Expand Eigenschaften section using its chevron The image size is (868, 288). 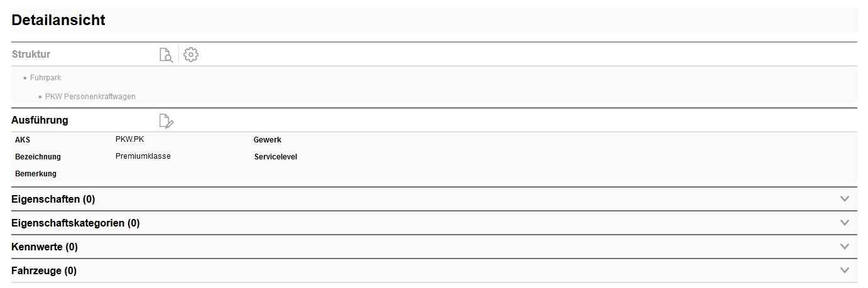[x=845, y=199]
